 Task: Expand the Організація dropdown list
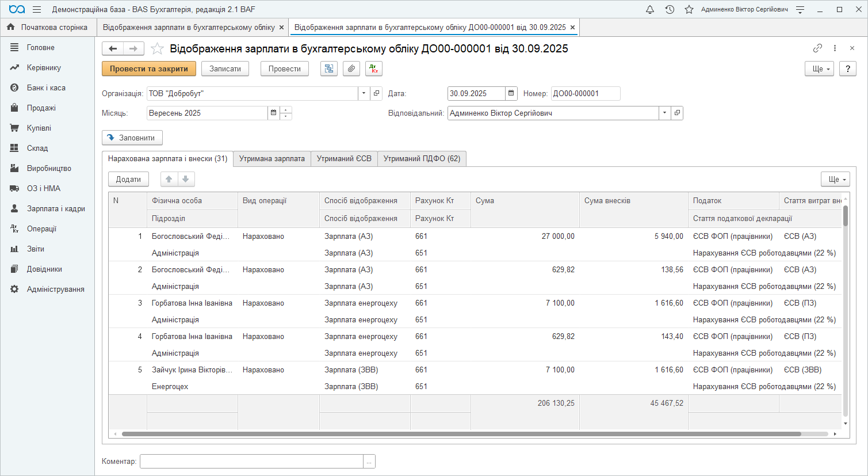[x=364, y=93]
